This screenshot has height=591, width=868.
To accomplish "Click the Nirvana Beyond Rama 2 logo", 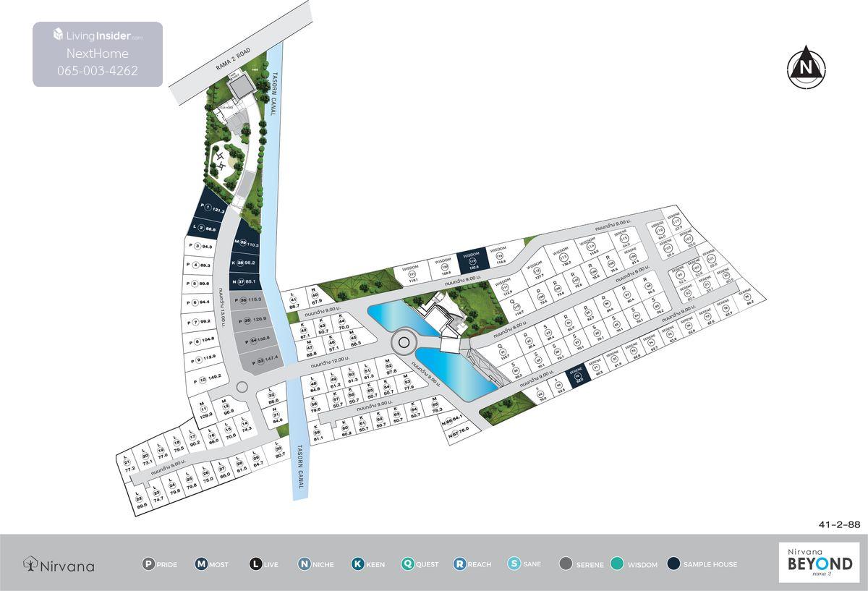I will pos(819,563).
